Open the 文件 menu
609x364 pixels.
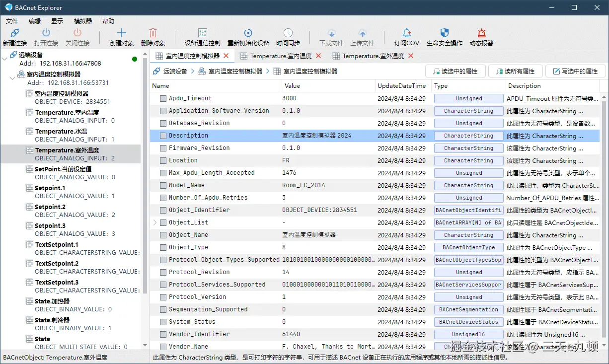click(x=12, y=21)
